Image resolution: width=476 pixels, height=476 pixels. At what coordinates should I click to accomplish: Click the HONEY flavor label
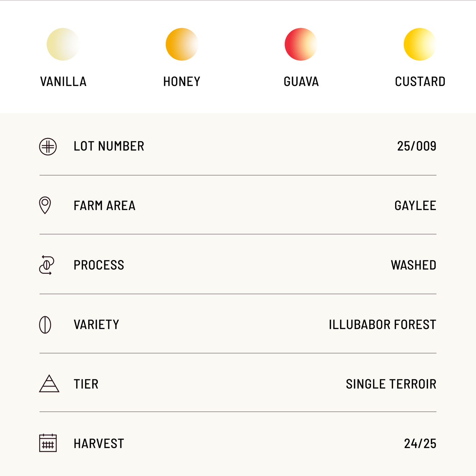pos(182,82)
